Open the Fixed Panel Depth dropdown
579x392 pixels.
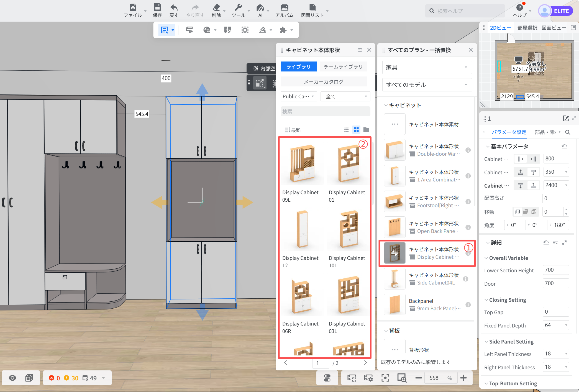(566, 325)
